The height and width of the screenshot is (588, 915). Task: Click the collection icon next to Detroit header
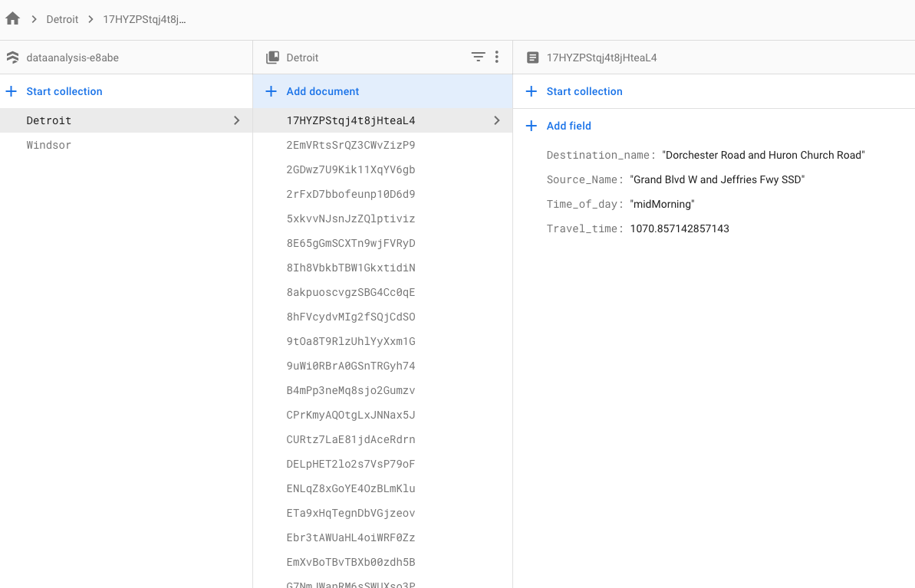[272, 57]
